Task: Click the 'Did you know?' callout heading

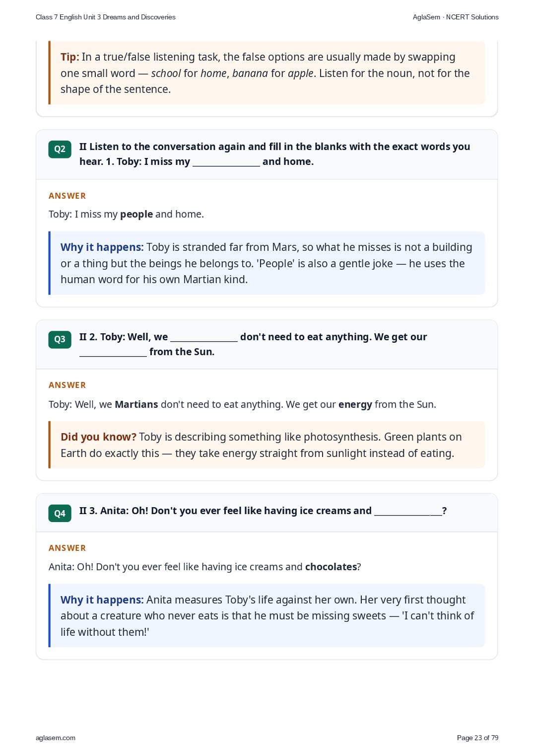Action: point(98,437)
